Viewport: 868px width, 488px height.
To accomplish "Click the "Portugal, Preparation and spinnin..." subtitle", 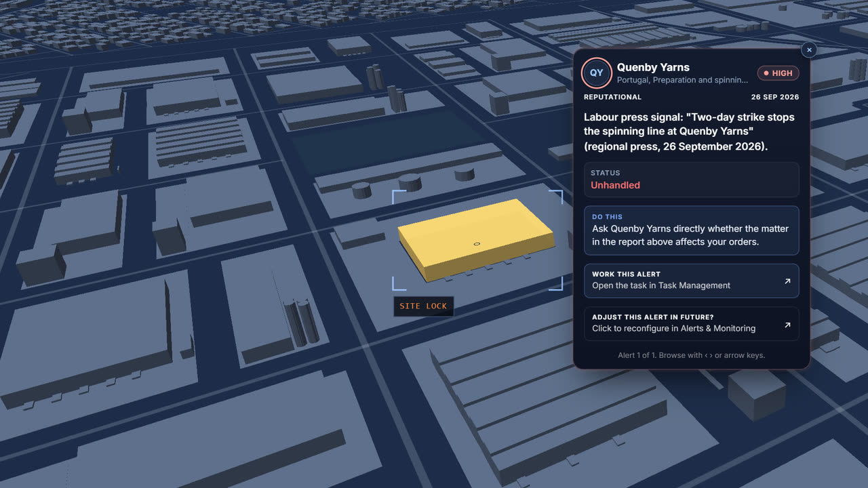I will click(682, 80).
